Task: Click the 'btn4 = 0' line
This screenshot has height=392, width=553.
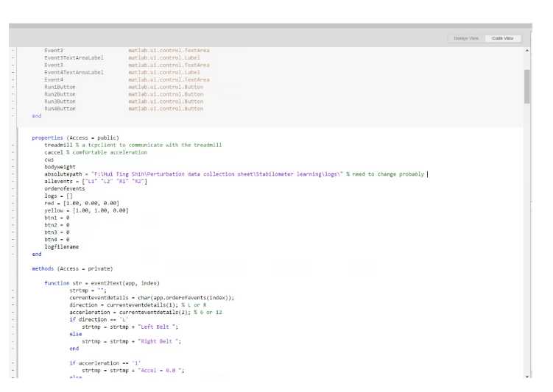Action: [57, 240]
